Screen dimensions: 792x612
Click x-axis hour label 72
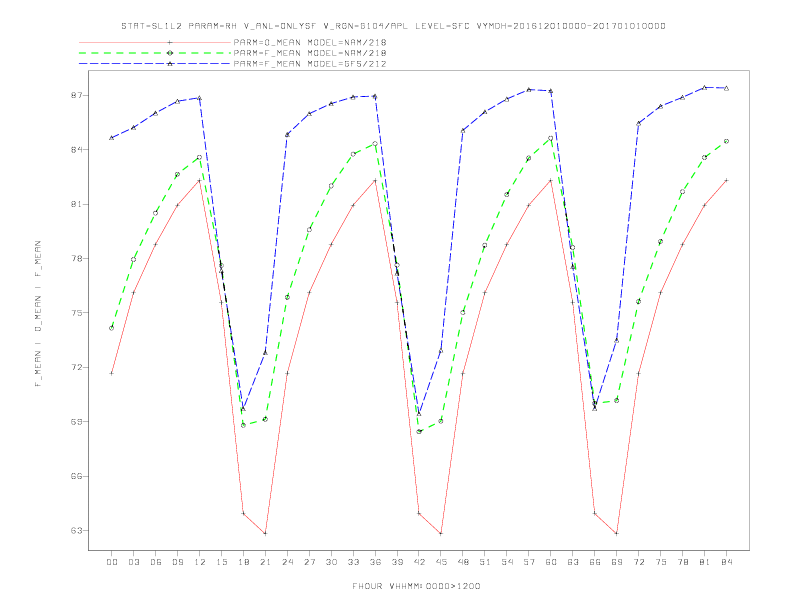point(639,562)
